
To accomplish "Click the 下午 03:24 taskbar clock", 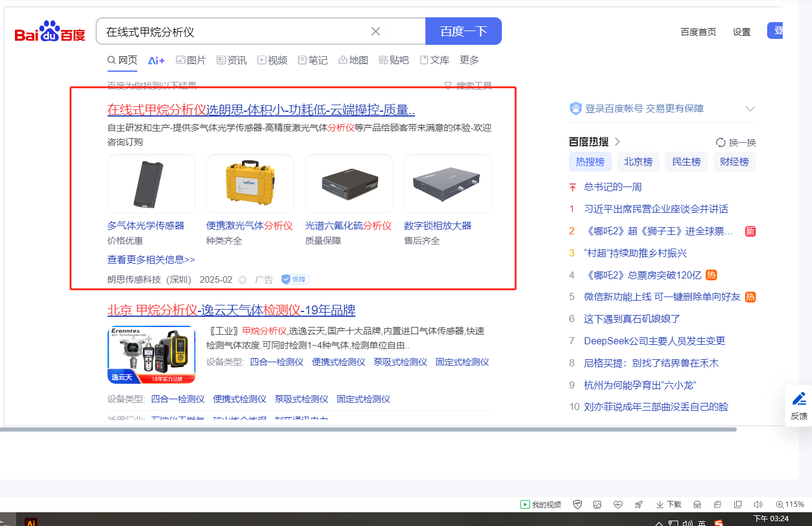I will coord(771,519).
